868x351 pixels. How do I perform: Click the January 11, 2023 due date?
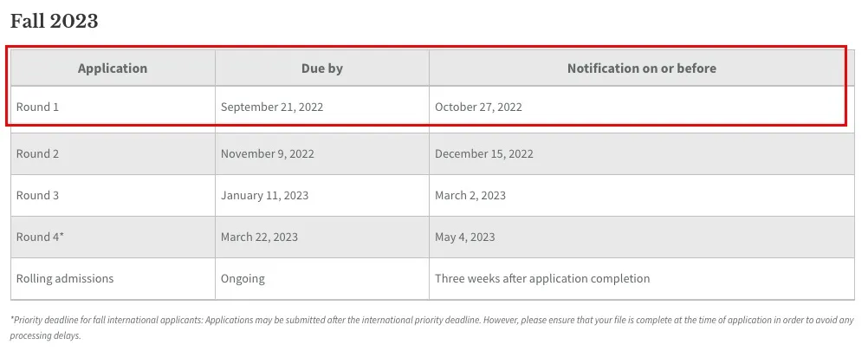pyautogui.click(x=264, y=195)
